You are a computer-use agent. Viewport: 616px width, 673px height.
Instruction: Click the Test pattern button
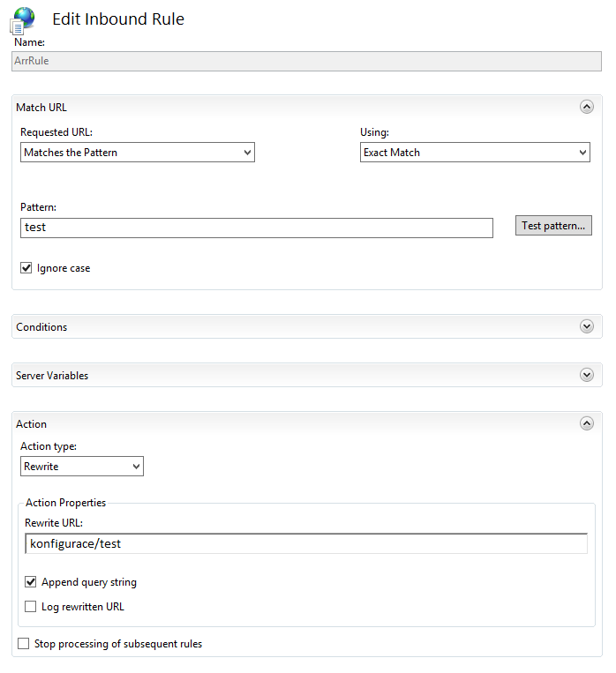click(553, 226)
